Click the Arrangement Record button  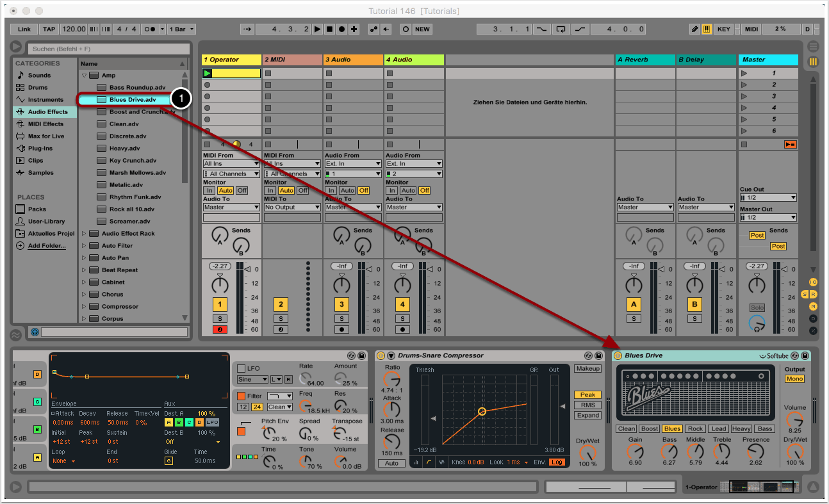tap(342, 29)
